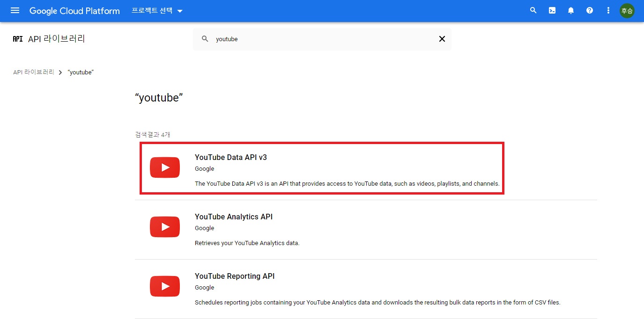Open the YouTube Reporting API result

point(366,289)
